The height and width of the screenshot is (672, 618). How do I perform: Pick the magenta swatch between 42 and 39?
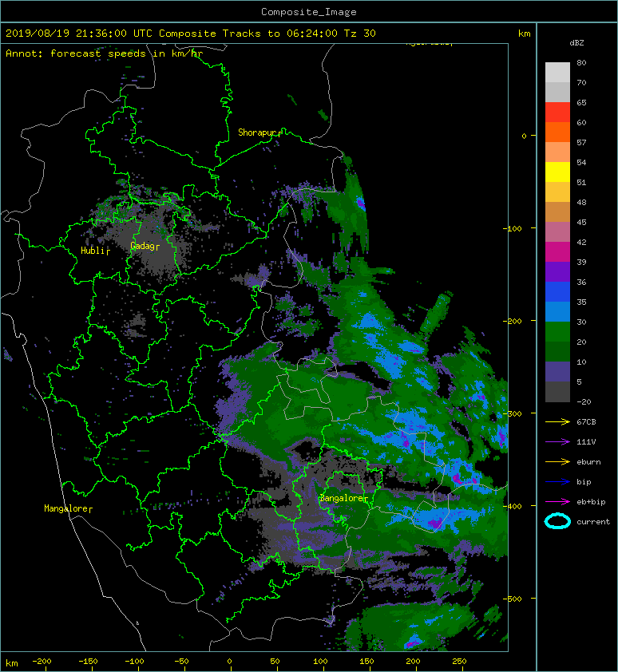click(557, 251)
